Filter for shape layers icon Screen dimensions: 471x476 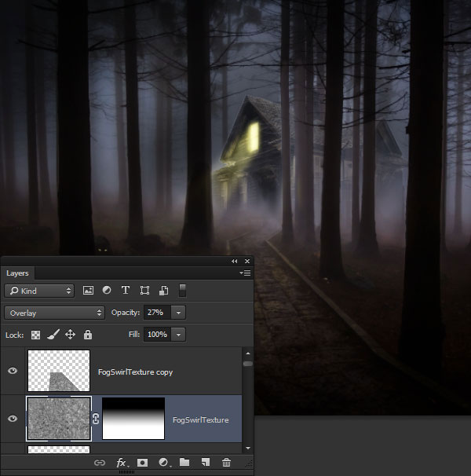pyautogui.click(x=144, y=291)
